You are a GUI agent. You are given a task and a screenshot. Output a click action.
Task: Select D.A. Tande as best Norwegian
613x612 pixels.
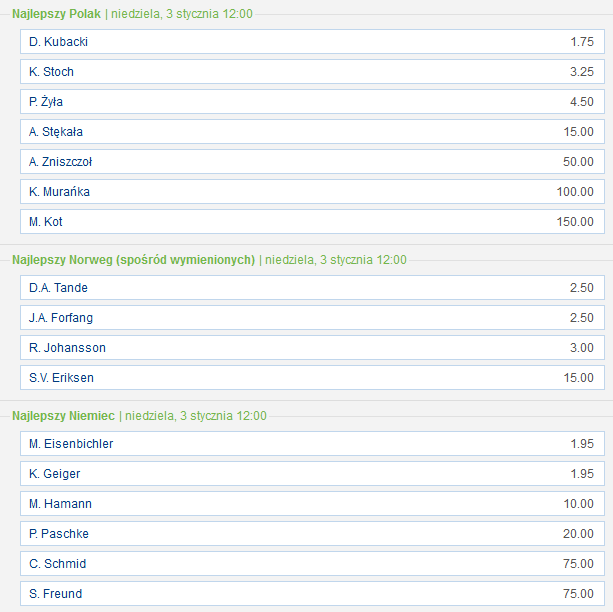pos(312,288)
